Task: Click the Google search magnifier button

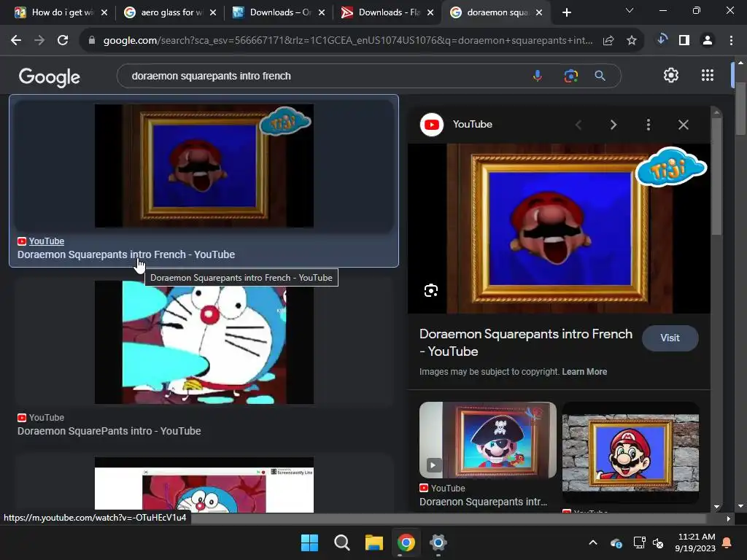Action: pyautogui.click(x=600, y=76)
